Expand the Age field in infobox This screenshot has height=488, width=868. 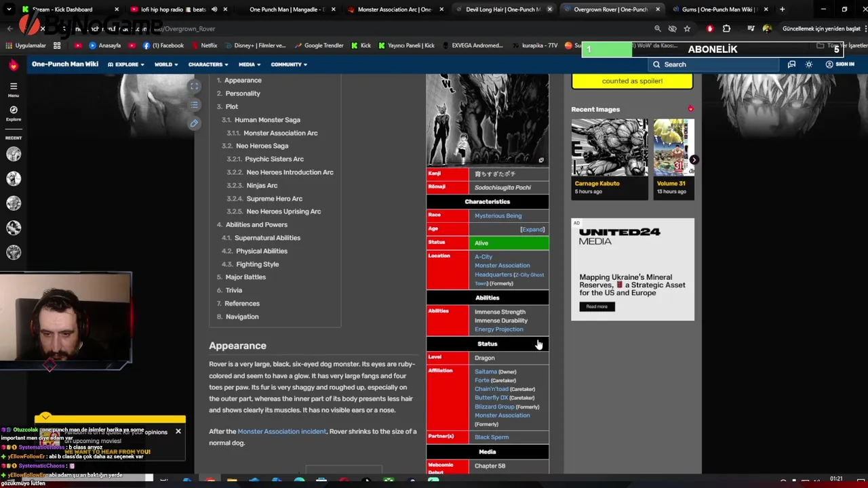coord(532,229)
